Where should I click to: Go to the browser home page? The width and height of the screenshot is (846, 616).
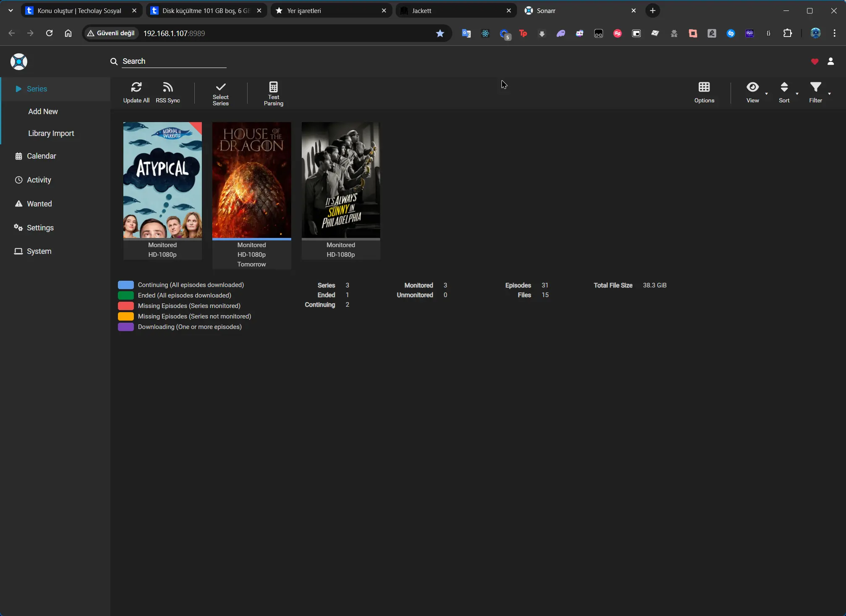[68, 33]
